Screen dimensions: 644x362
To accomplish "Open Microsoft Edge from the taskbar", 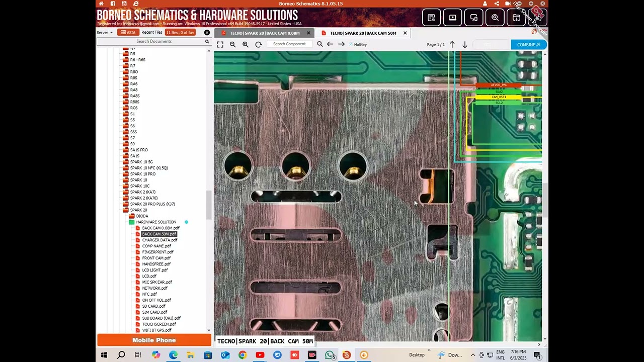I will click(x=173, y=355).
